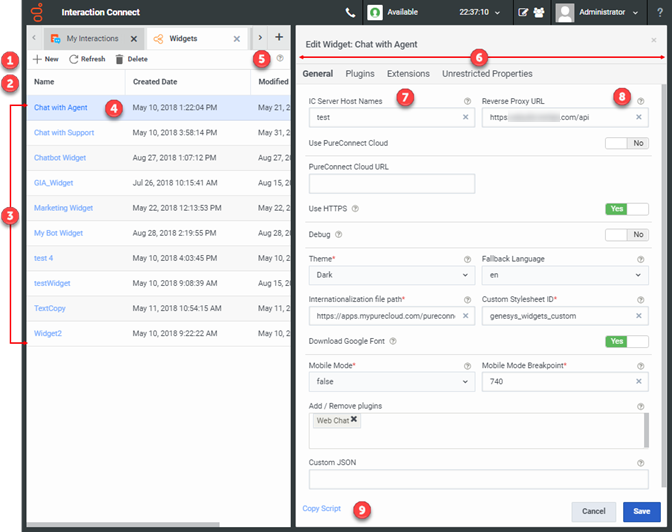
Task: Open the Theme dropdown
Action: point(392,275)
